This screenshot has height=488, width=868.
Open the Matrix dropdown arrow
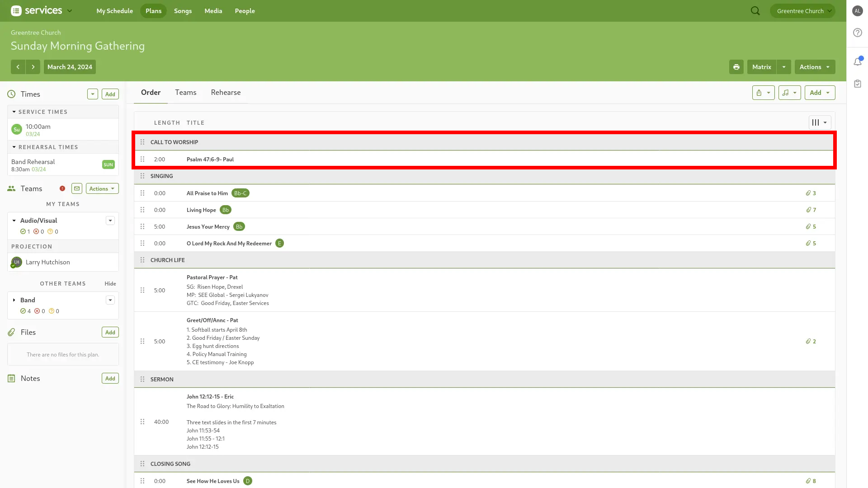click(x=784, y=67)
